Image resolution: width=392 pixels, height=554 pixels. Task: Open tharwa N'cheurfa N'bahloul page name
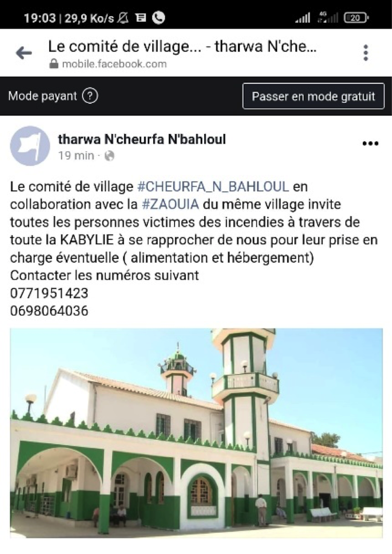(x=142, y=139)
